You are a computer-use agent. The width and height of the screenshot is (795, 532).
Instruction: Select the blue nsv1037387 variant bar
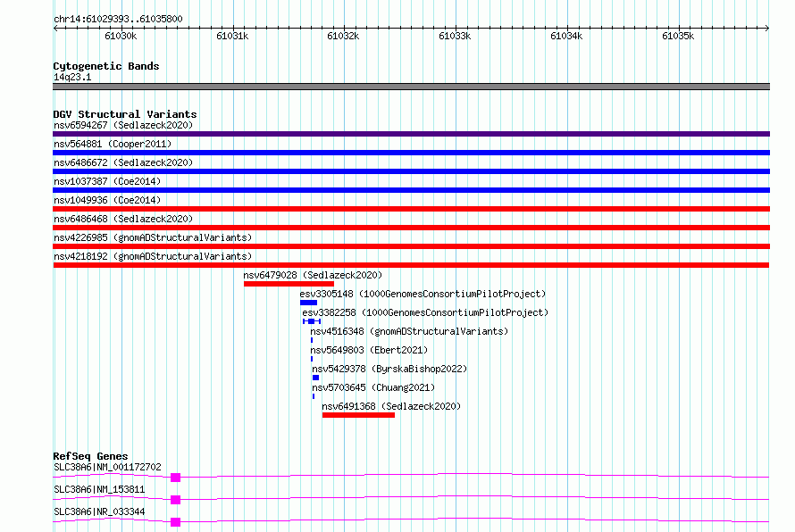(x=411, y=190)
